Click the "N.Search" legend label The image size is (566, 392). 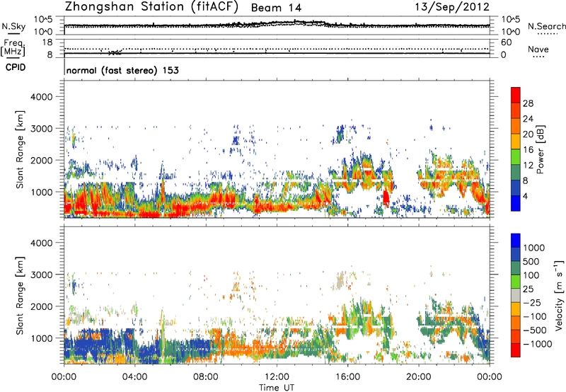click(x=546, y=26)
